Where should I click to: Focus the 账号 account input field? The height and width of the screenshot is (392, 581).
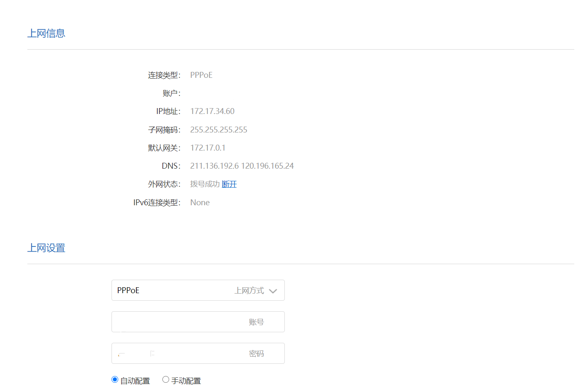coord(198,322)
